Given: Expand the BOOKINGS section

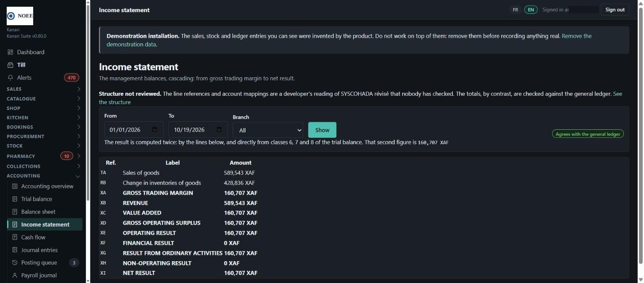Looking at the screenshot, I should [44, 127].
